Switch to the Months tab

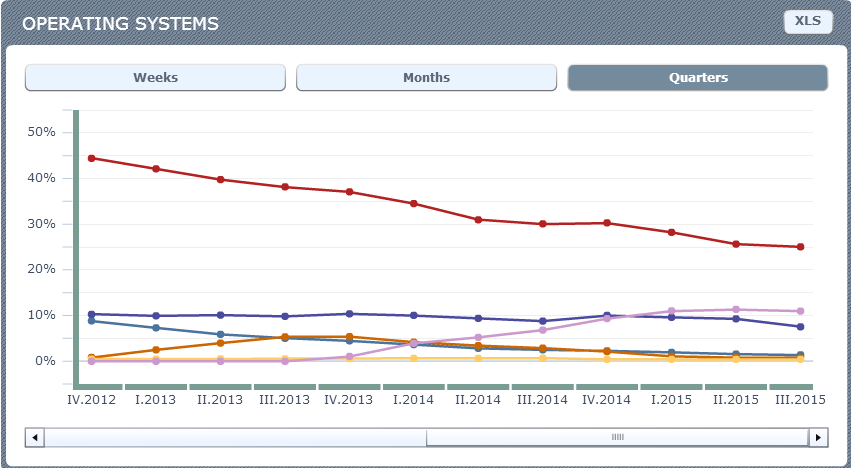click(x=426, y=78)
